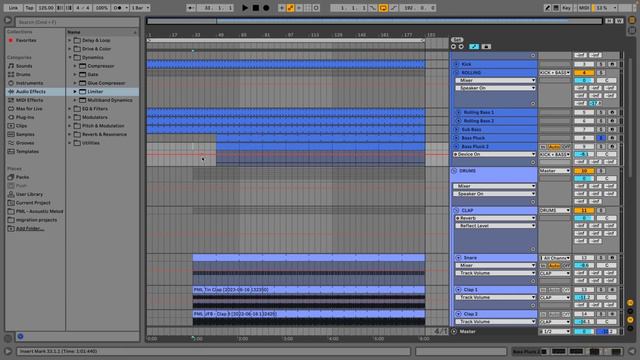Click the PML Tin Clap audio clip
The height and width of the screenshot is (360, 640).
(309, 289)
